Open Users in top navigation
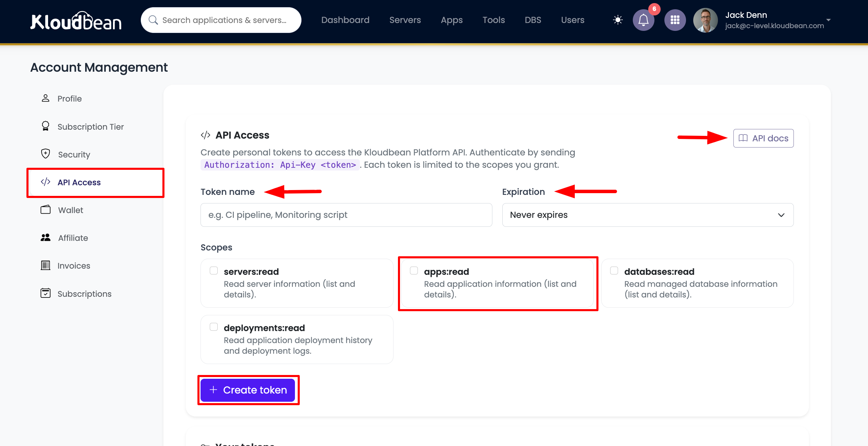 click(x=572, y=20)
